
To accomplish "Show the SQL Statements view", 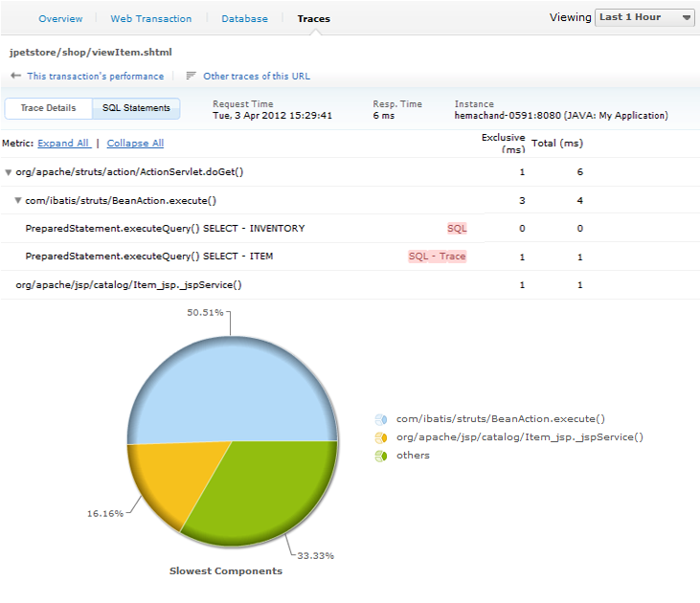I will [136, 108].
